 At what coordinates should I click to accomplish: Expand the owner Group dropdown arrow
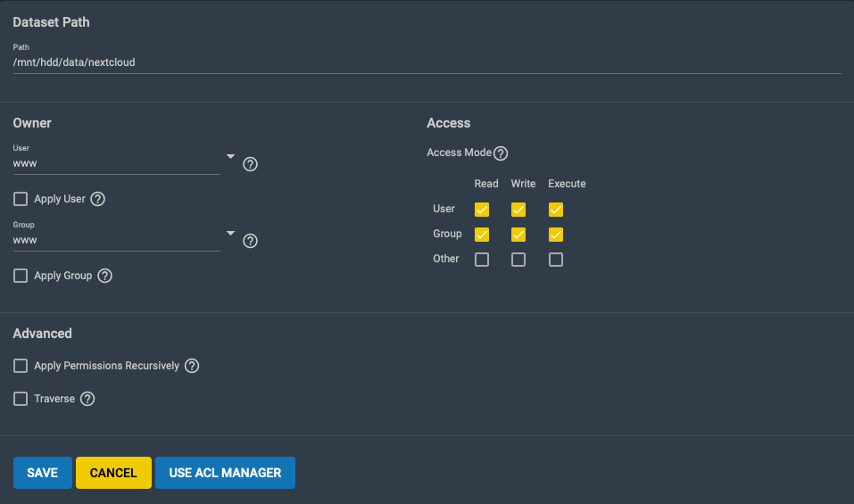pos(230,234)
